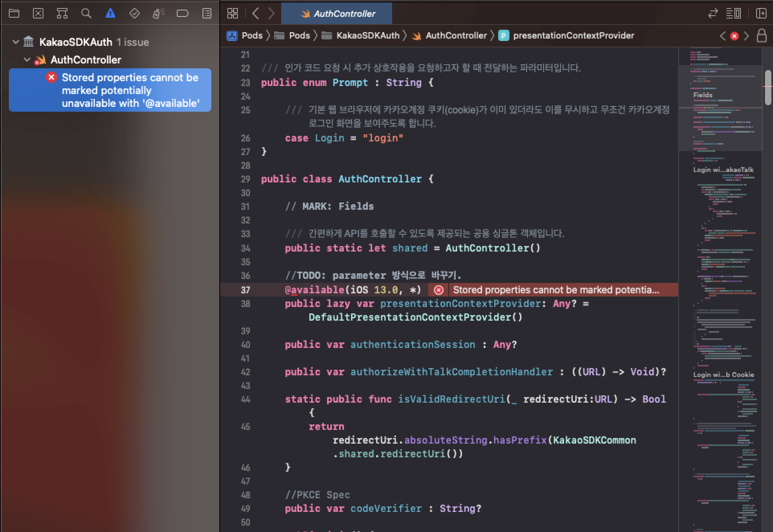
Task: Click 'authorizeWithTalkCompletionHandler' on line 42
Action: (452, 372)
